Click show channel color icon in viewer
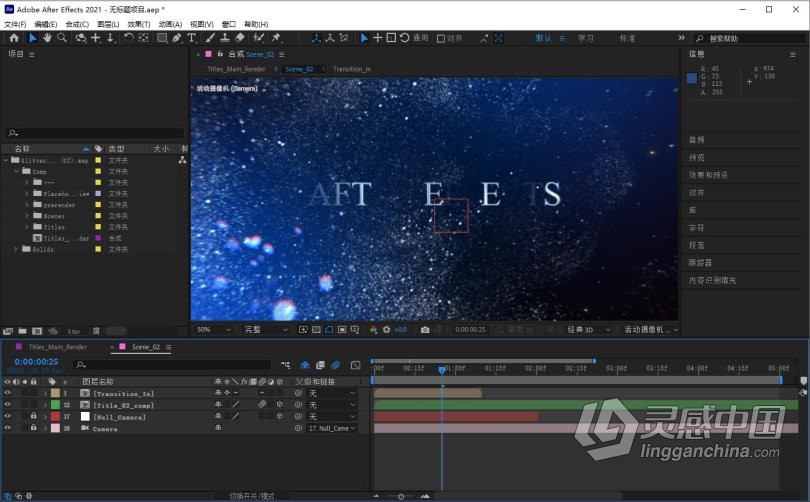This screenshot has width=810, height=502. (373, 330)
